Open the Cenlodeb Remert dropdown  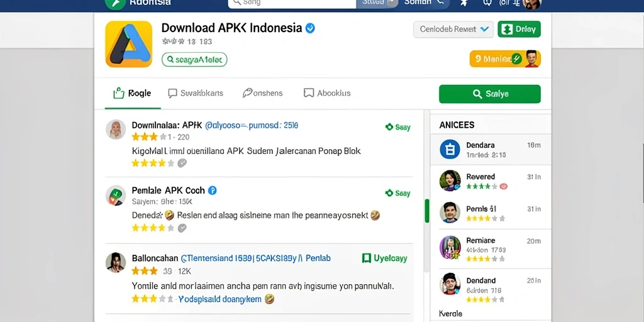(453, 29)
